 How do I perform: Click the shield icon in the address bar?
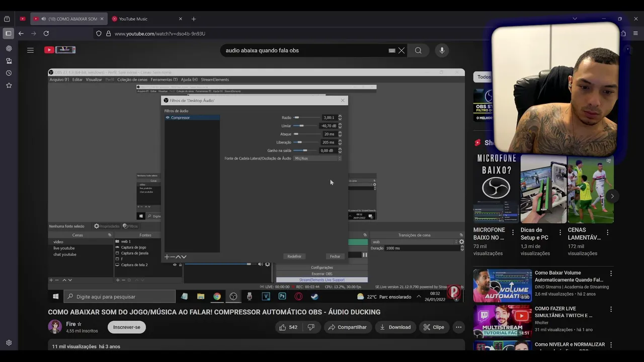point(99,34)
